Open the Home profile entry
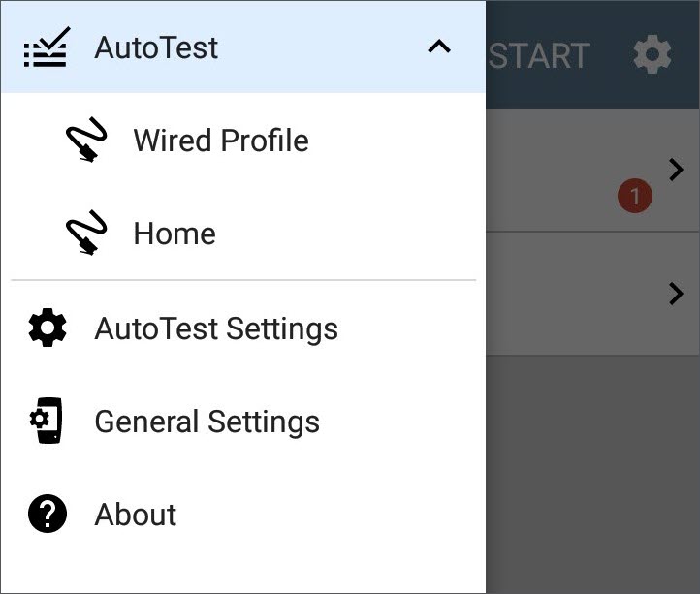The height and width of the screenshot is (594, 700). click(x=243, y=233)
